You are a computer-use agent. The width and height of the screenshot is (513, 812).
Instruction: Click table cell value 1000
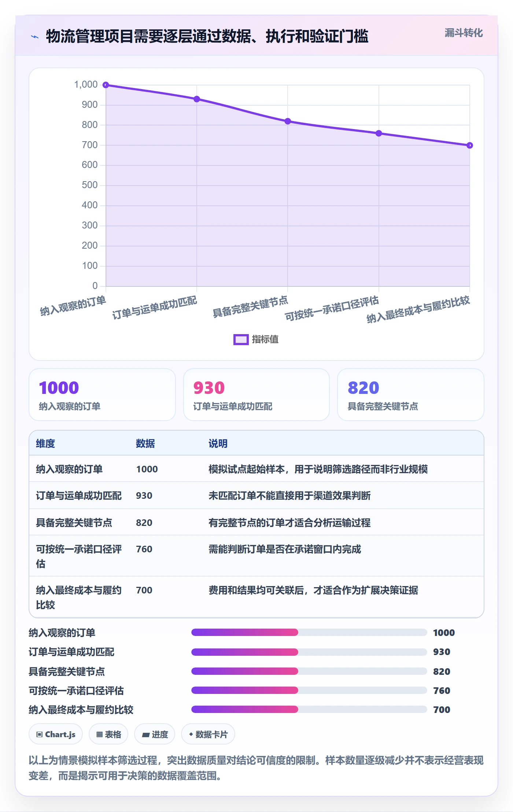click(x=147, y=469)
